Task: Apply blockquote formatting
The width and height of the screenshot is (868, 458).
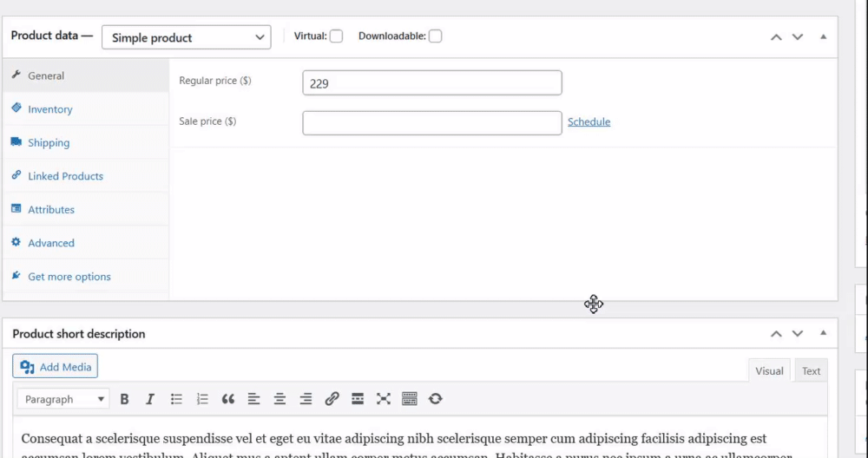Action: [x=228, y=399]
